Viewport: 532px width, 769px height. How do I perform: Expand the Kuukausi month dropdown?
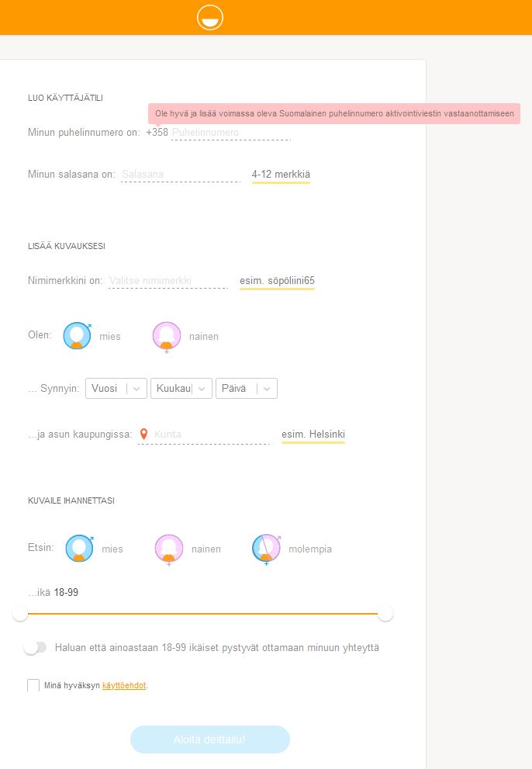coord(181,389)
